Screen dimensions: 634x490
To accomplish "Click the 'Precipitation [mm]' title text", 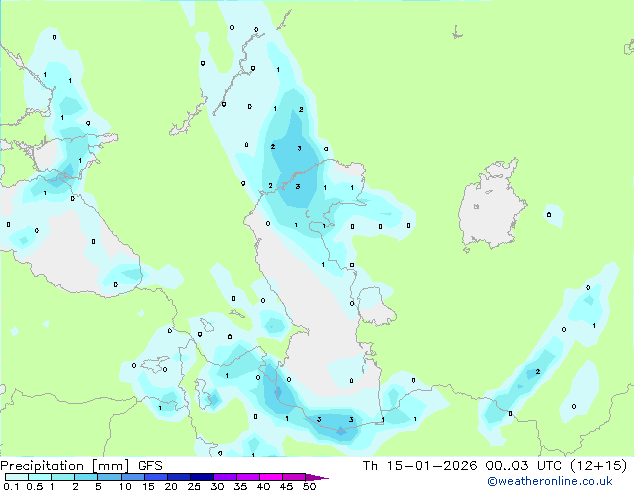I will click(x=64, y=466).
